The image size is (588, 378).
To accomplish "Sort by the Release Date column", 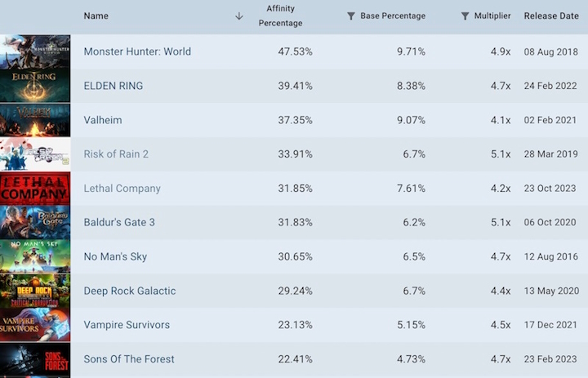I will [x=551, y=16].
